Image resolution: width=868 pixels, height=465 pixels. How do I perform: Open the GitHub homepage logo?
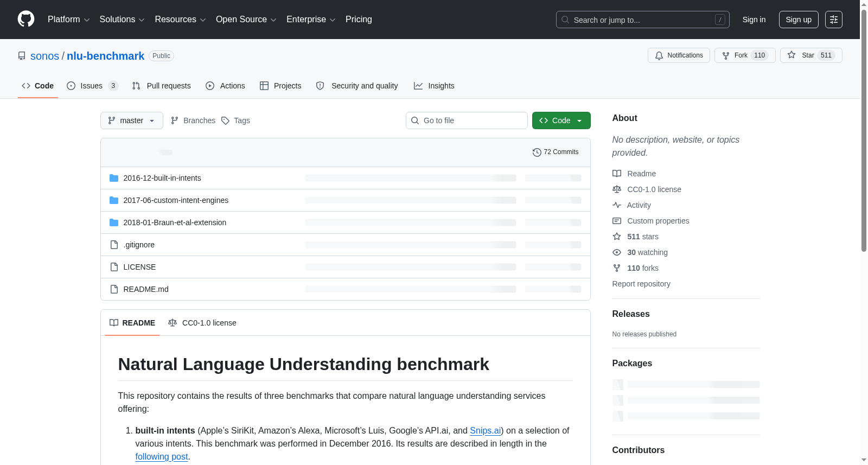pyautogui.click(x=26, y=19)
